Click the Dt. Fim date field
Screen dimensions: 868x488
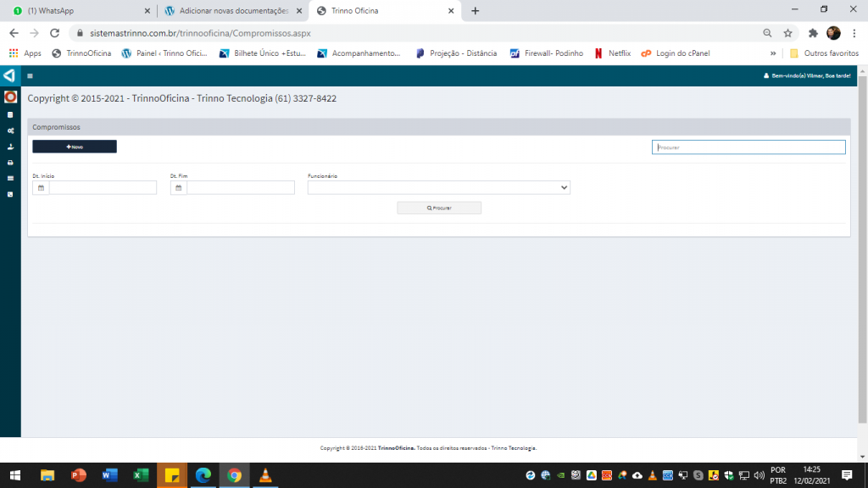tap(241, 187)
